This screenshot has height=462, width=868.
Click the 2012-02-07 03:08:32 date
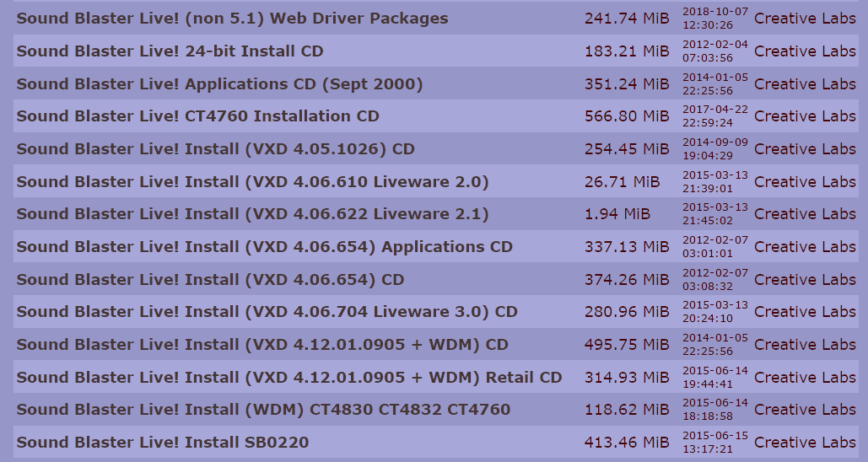tap(715, 279)
